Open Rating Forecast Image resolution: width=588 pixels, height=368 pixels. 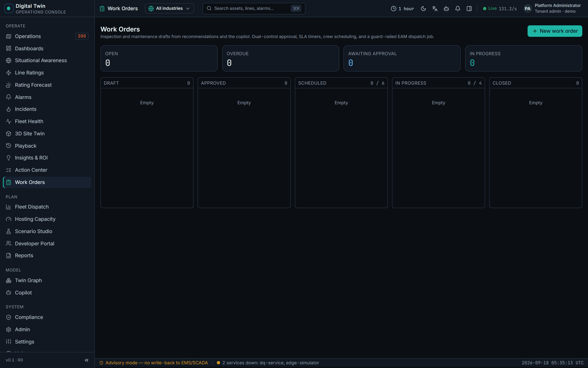[x=47, y=85]
